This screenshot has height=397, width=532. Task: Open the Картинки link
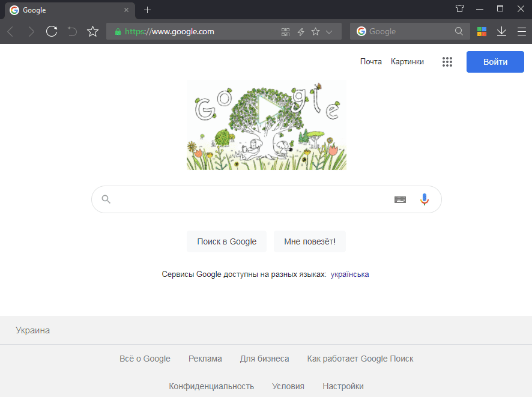407,61
